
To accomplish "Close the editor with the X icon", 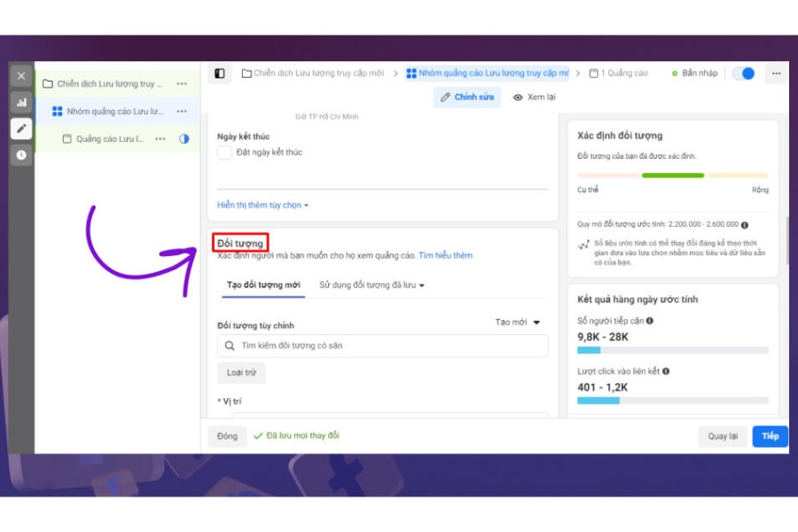I will click(21, 76).
